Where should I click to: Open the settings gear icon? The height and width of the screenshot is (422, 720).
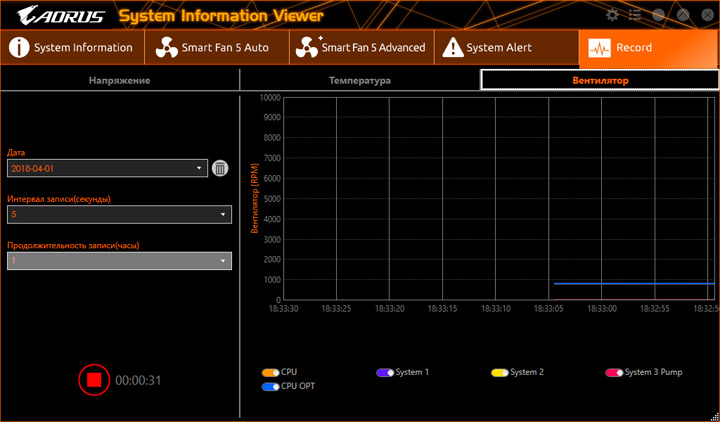click(x=612, y=15)
